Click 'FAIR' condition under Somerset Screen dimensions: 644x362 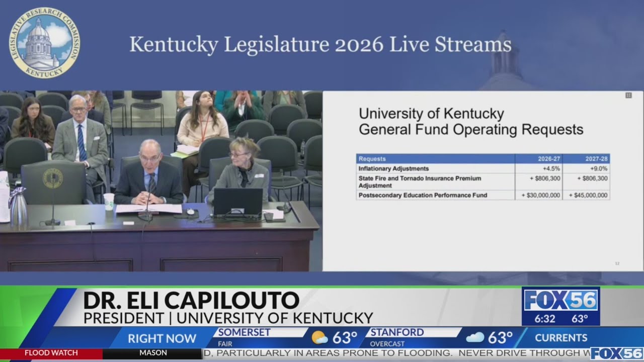225,344
